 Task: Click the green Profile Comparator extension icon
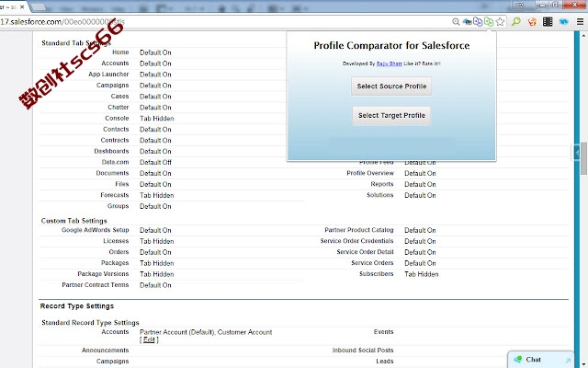[x=489, y=21]
